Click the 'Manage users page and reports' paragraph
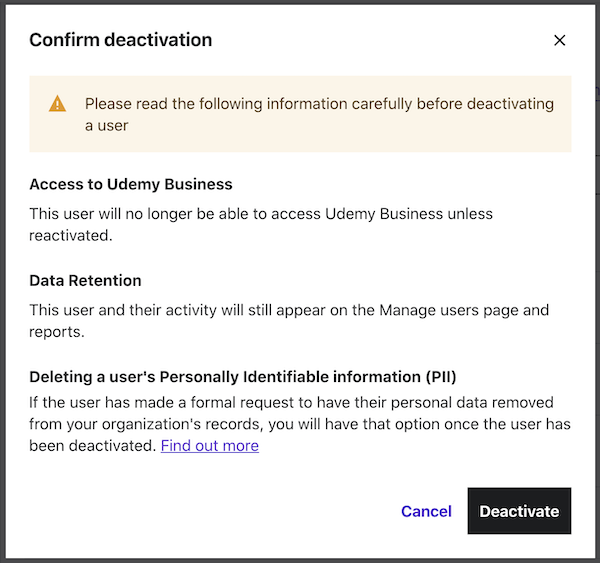The height and width of the screenshot is (563, 600). [289, 310]
